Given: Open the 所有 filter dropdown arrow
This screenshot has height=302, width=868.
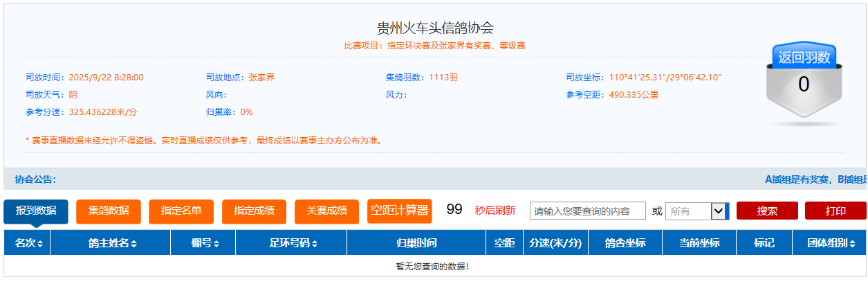Looking at the screenshot, I should point(719,211).
